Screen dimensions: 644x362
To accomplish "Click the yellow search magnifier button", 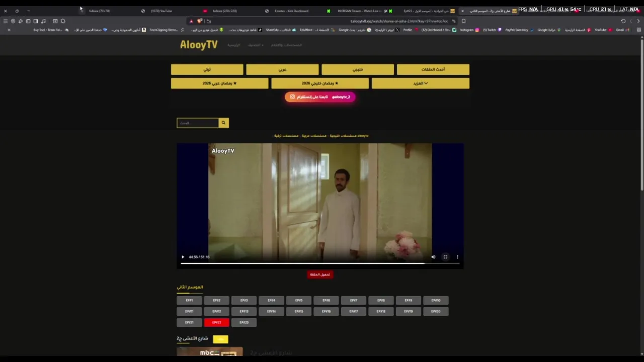I will [x=224, y=123].
